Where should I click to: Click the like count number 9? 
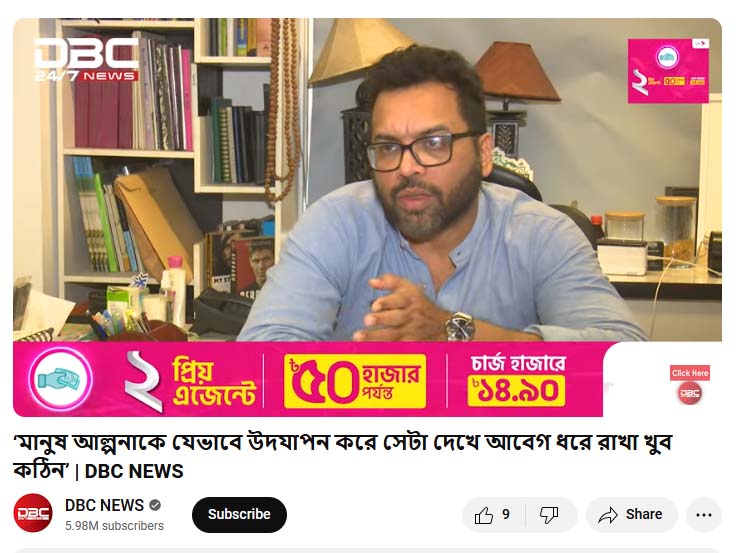(506, 514)
